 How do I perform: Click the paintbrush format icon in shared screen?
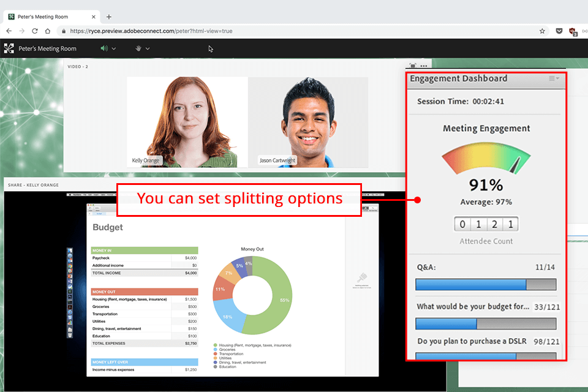(362, 278)
